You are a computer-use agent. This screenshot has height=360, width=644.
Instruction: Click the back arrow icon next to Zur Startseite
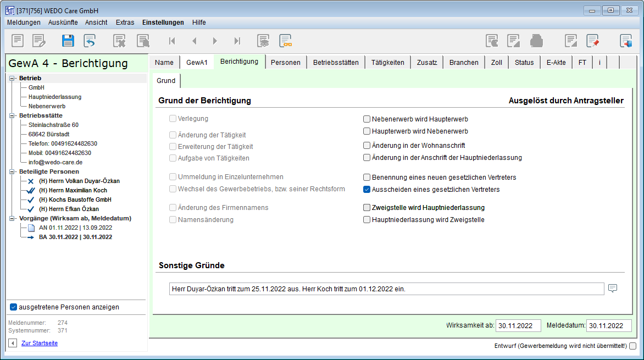[x=13, y=343]
